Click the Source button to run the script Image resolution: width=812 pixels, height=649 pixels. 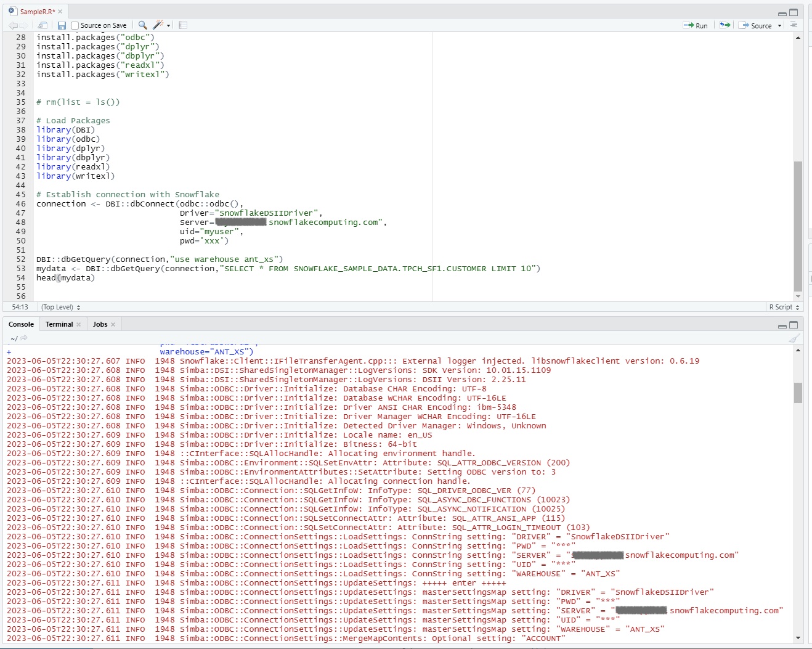[757, 25]
